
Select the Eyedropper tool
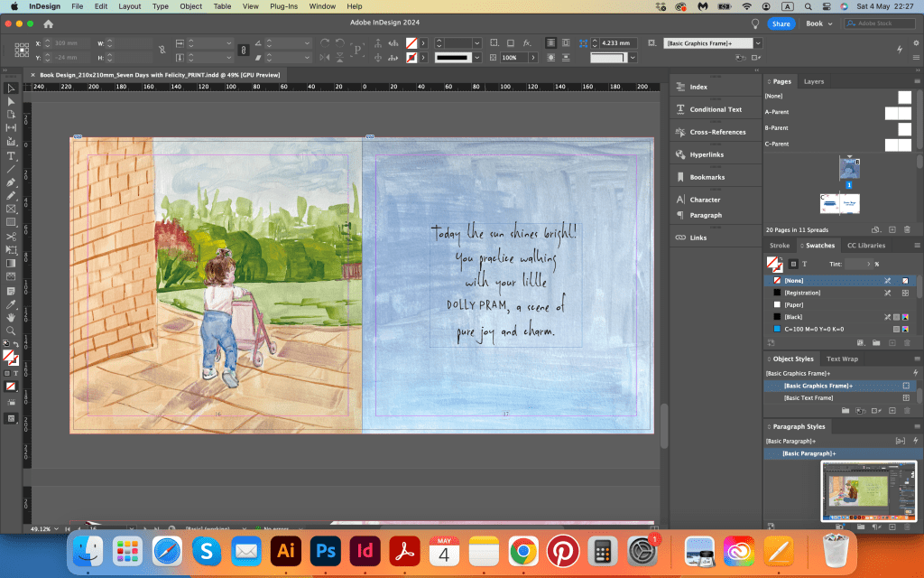click(x=11, y=303)
